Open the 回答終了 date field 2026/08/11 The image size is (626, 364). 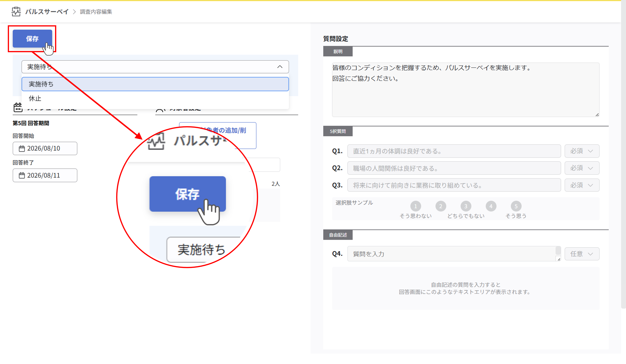[45, 175]
